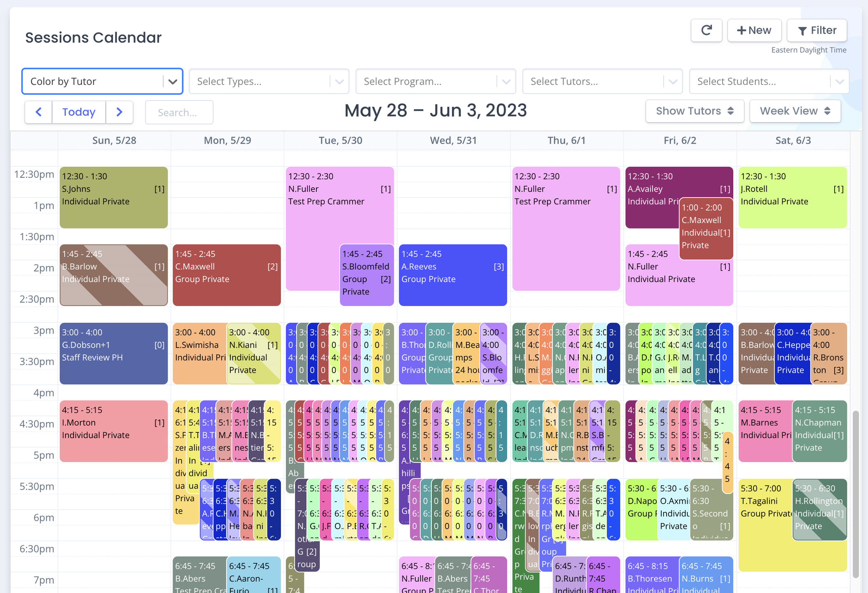This screenshot has height=593, width=868.
Task: Open the Filter funnel button
Action: pos(817,30)
